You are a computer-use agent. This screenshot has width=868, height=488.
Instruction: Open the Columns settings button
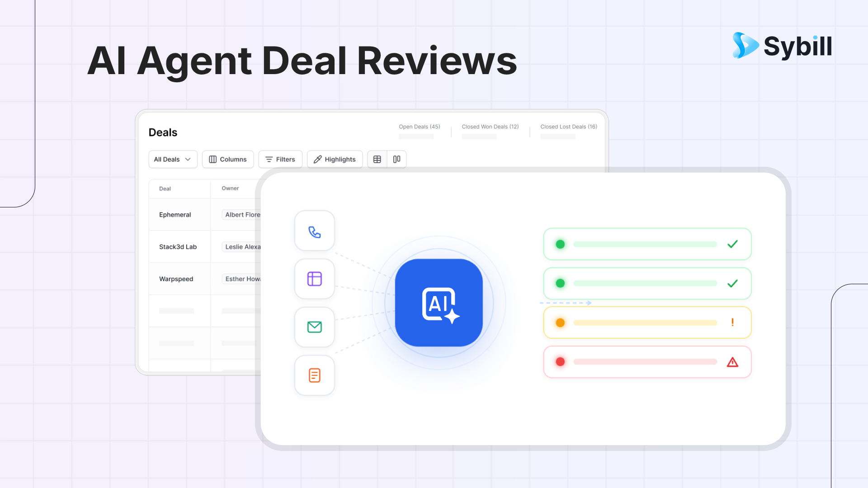click(228, 159)
